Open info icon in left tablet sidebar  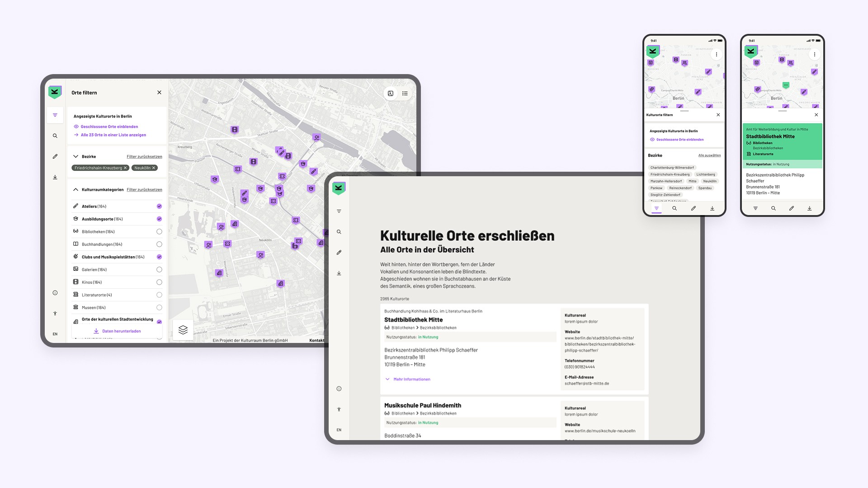55,293
